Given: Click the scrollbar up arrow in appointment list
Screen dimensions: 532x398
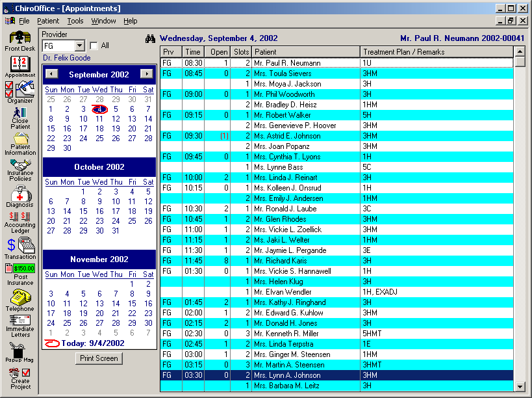Looking at the screenshot, I should [520, 51].
